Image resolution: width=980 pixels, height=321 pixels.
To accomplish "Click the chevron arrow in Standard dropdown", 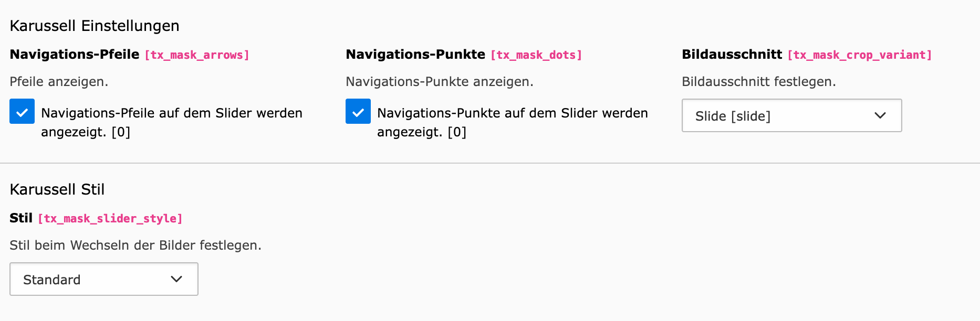I will 176,279.
